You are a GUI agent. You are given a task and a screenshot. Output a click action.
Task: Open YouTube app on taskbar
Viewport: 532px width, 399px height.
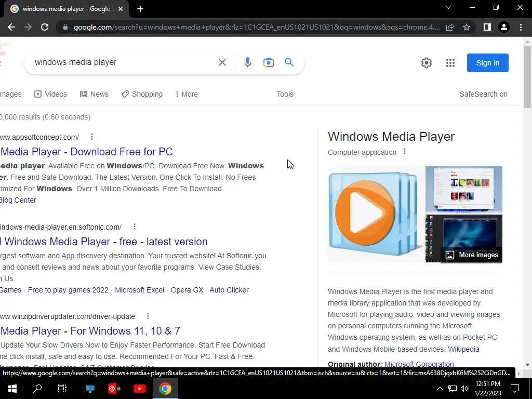139,389
